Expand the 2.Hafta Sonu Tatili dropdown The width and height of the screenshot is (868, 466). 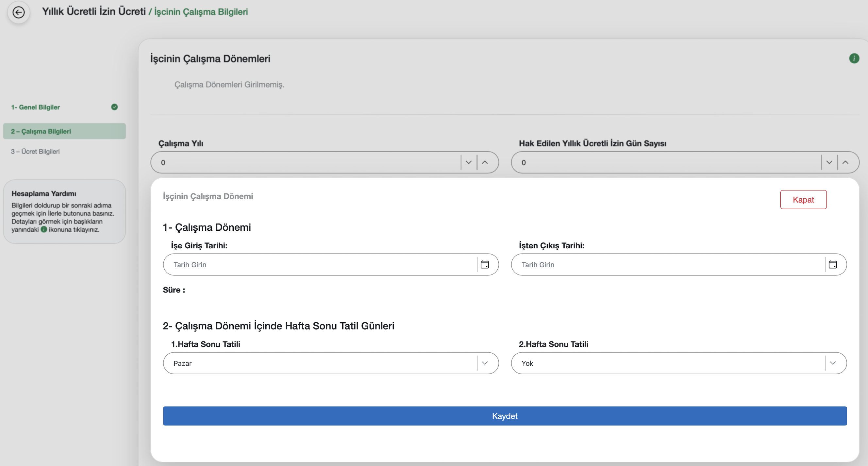pyautogui.click(x=833, y=363)
